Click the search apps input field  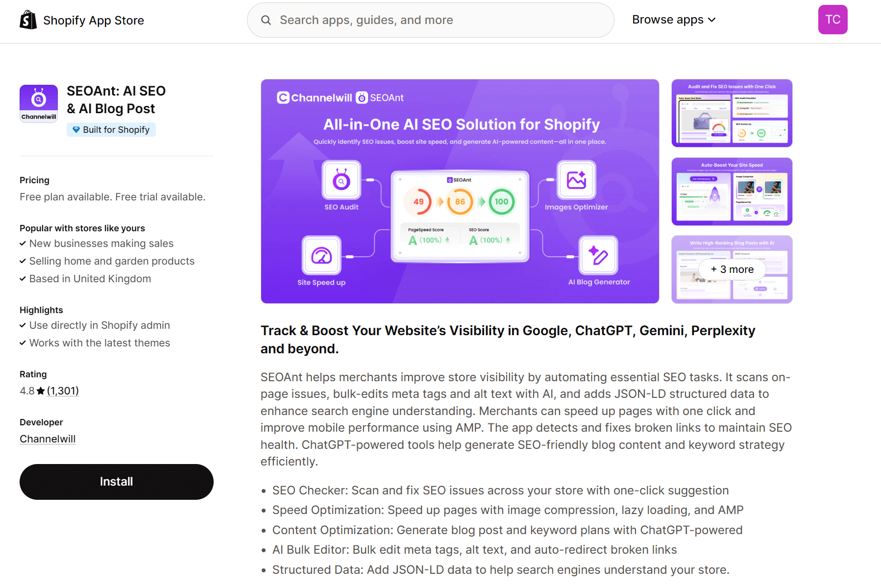coord(430,20)
